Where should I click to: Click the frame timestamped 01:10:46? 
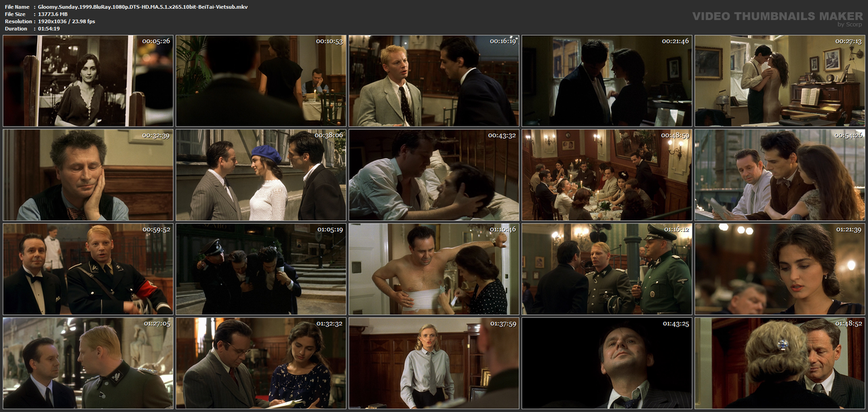pos(434,269)
